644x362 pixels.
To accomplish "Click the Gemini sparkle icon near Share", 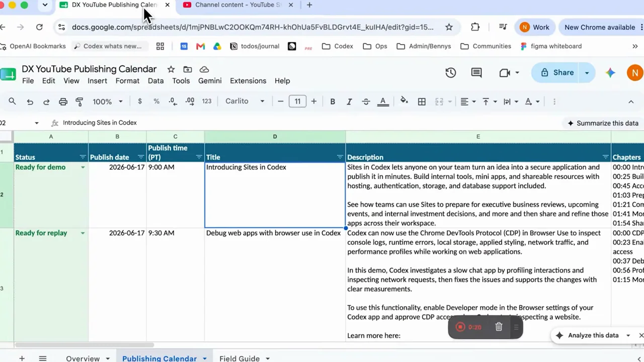I will point(610,73).
